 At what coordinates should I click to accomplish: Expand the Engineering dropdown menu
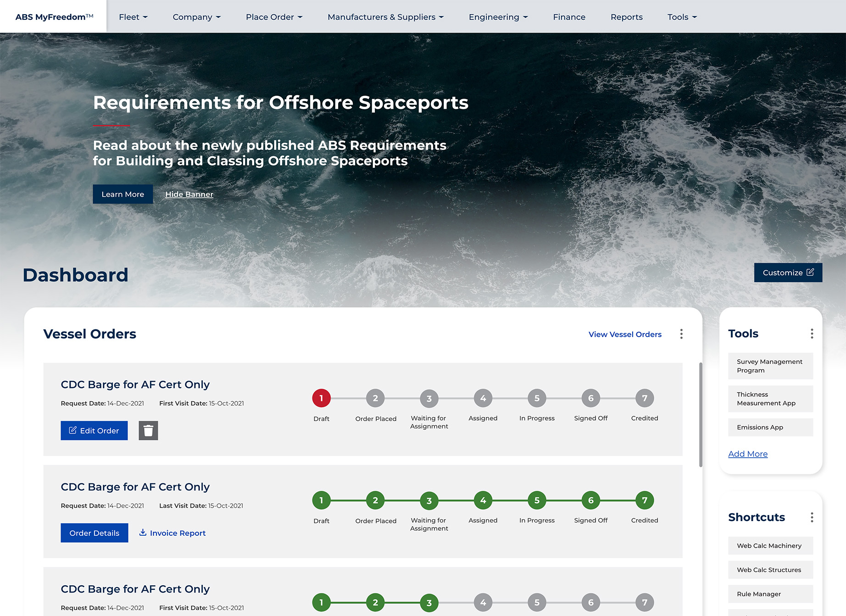pyautogui.click(x=498, y=17)
